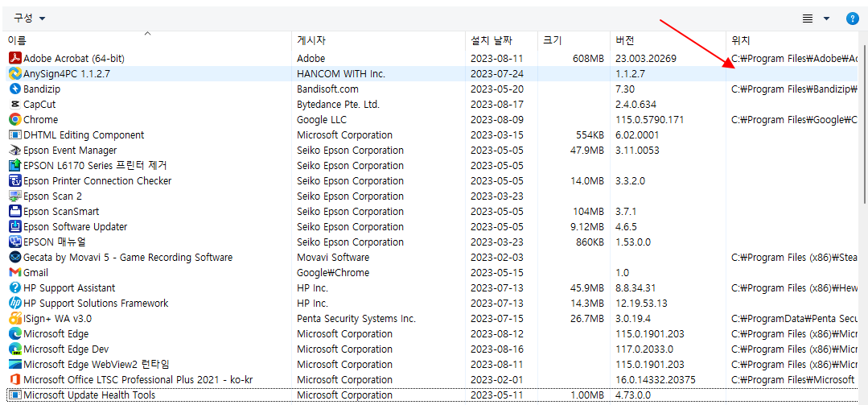868x405 pixels.
Task: Click publisher Google LLC
Action: pyautogui.click(x=322, y=120)
